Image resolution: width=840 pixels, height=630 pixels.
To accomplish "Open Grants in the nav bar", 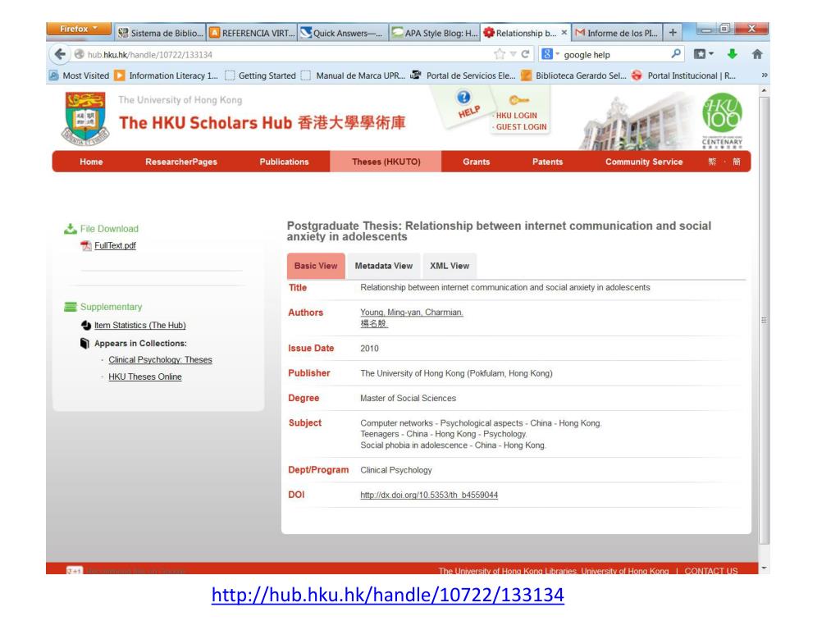I will click(477, 162).
